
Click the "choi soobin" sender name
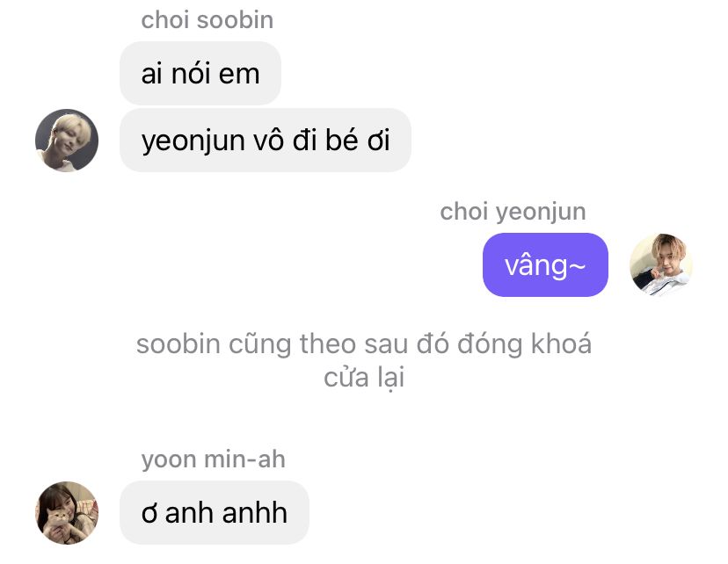(x=207, y=20)
